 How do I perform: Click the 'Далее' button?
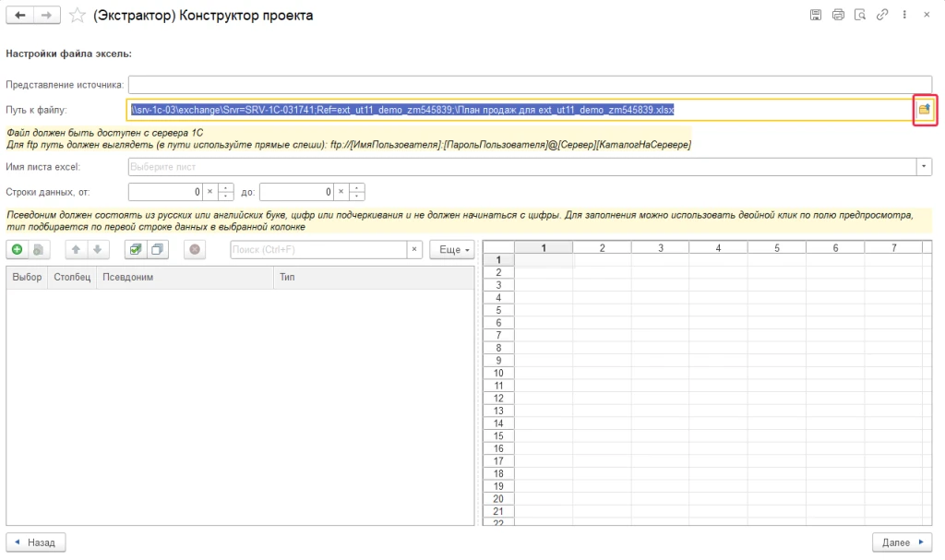[902, 542]
